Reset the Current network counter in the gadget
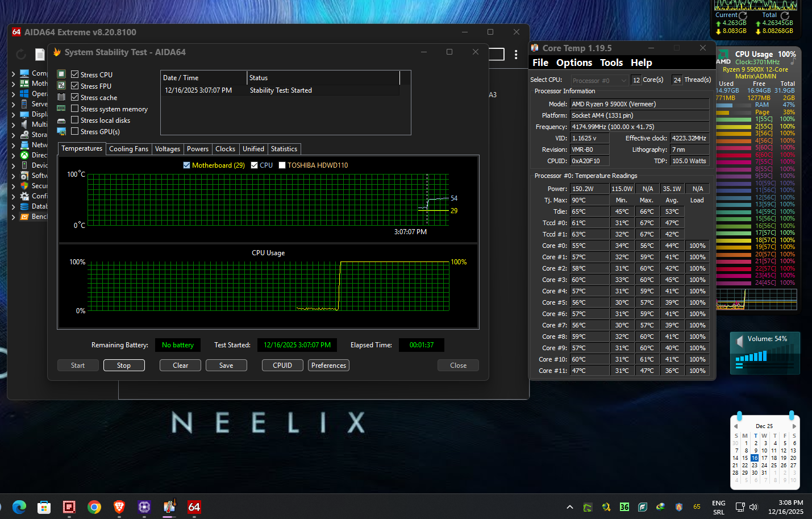The image size is (812, 519). click(743, 15)
